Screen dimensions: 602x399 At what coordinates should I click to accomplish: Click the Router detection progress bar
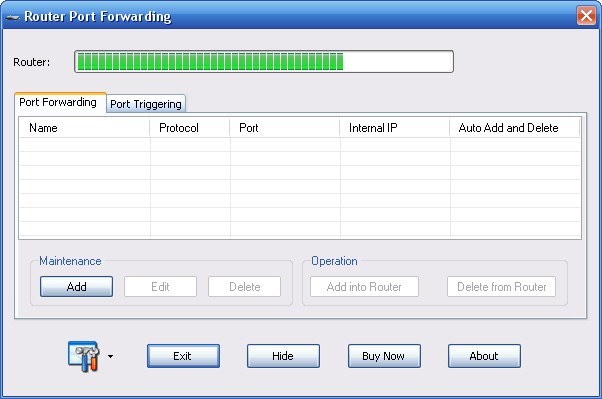[x=264, y=61]
